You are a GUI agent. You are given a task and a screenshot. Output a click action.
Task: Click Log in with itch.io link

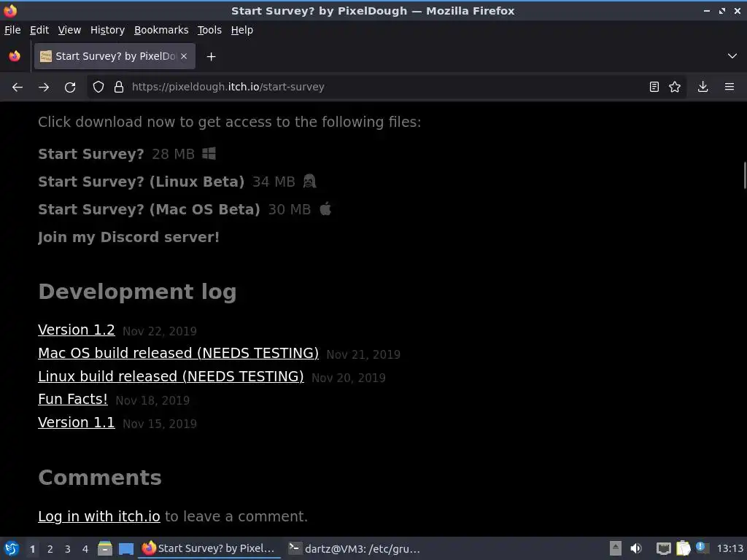(99, 517)
